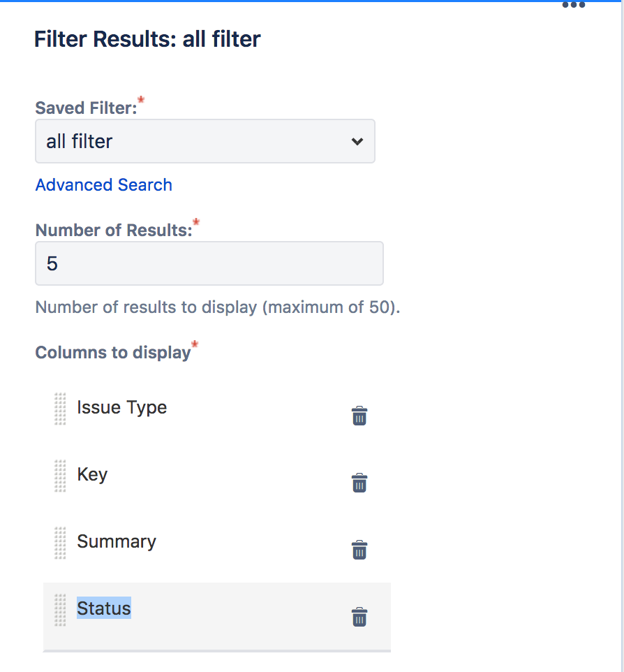624x672 pixels.
Task: Click the Filter Results: all filter heading
Action: (147, 39)
